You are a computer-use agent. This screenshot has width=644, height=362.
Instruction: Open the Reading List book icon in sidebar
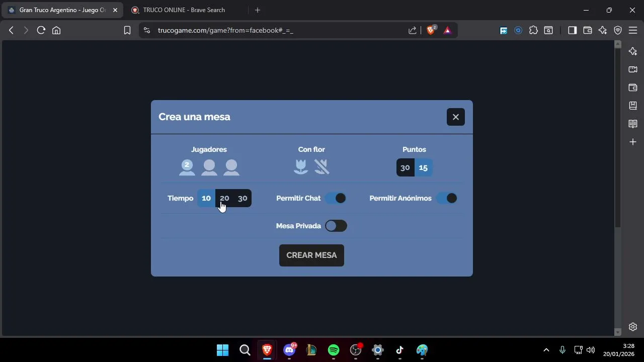click(633, 124)
